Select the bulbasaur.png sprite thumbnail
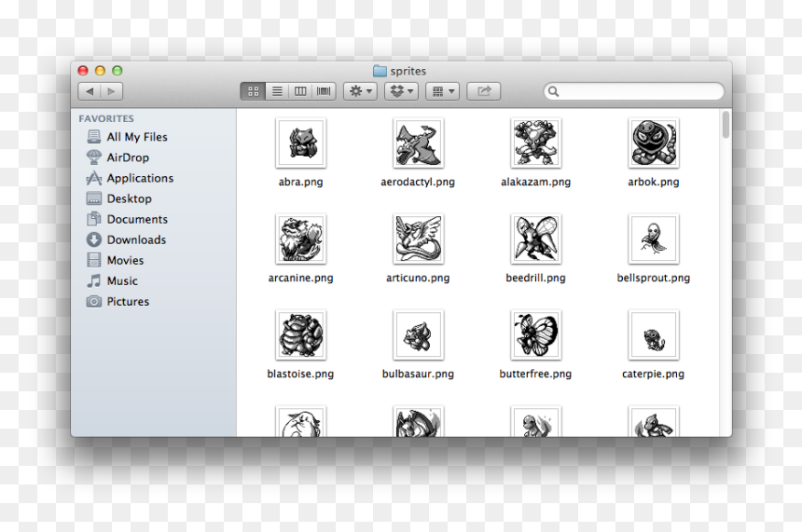Screen dimensions: 802x532 (419, 335)
